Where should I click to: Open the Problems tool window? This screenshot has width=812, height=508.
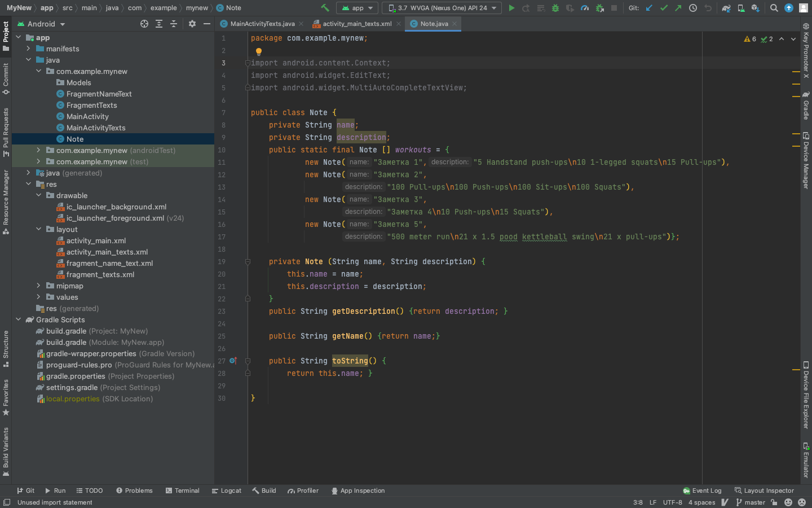tap(134, 491)
